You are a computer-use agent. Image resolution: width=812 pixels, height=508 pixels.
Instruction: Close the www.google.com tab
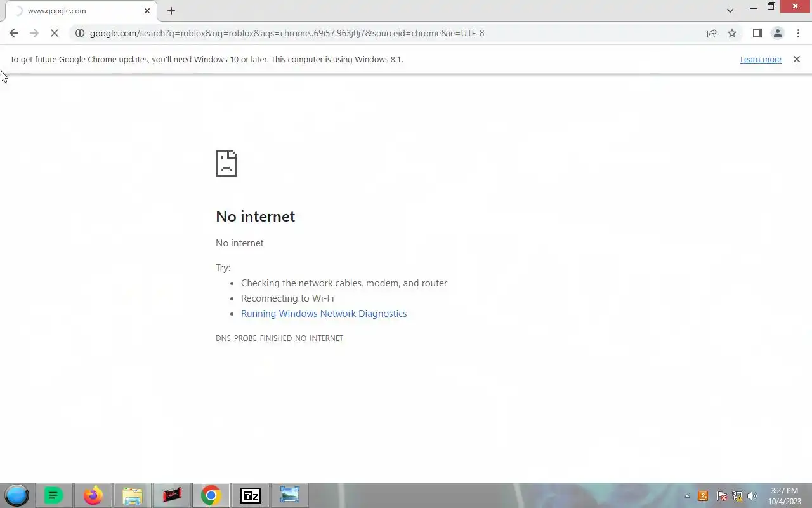pyautogui.click(x=147, y=11)
